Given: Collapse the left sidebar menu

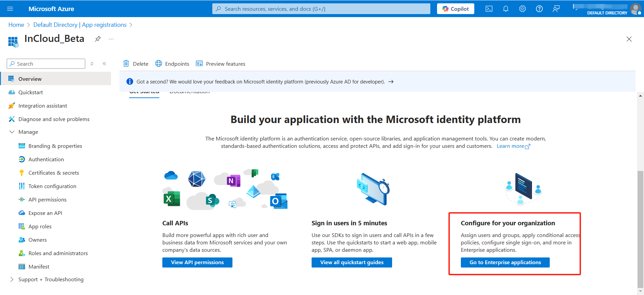Looking at the screenshot, I should pos(104,64).
